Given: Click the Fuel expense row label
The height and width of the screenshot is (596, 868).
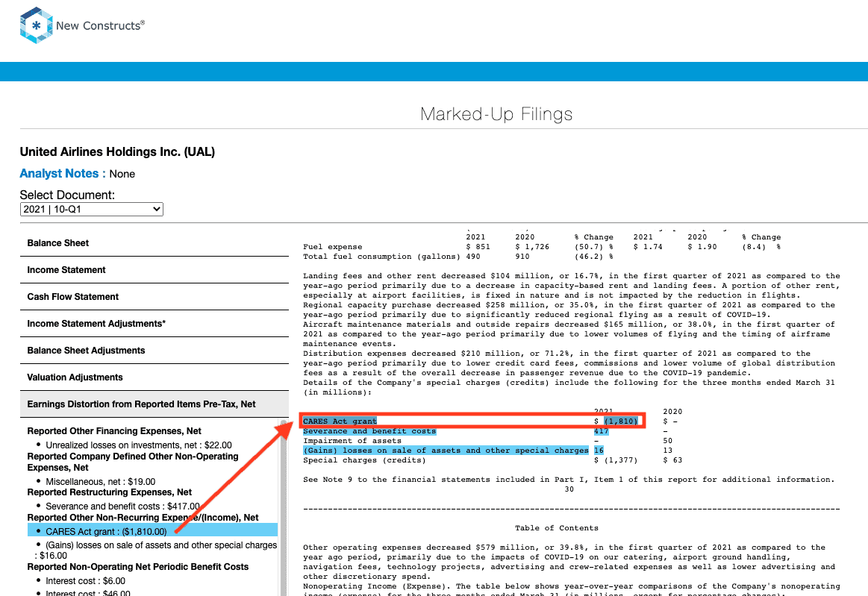Looking at the screenshot, I should click(x=333, y=247).
